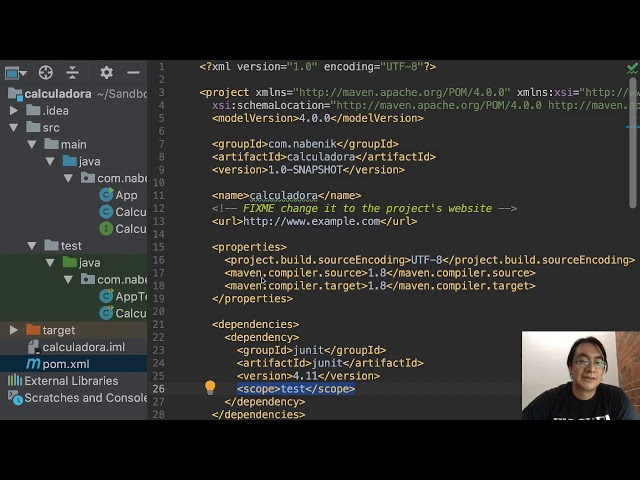
Task: Click the project.build.sourceEncoding UTF-8 line
Action: point(430,260)
